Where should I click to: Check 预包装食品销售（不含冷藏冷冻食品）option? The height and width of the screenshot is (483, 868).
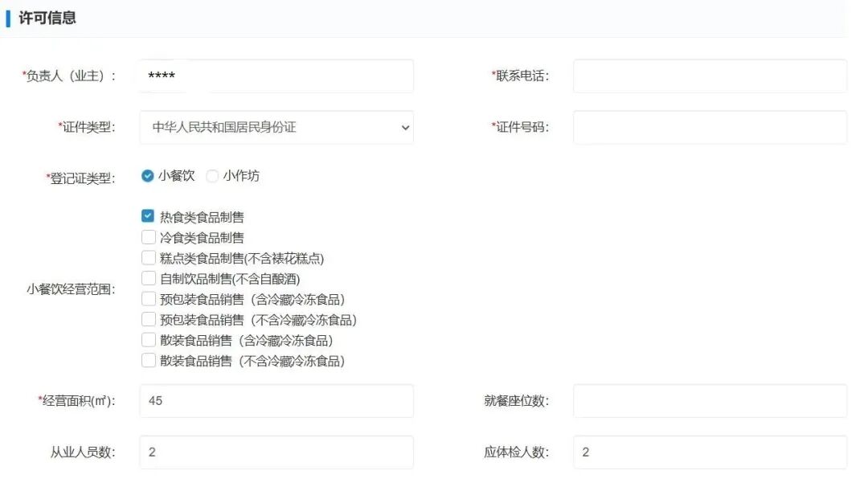(x=148, y=320)
